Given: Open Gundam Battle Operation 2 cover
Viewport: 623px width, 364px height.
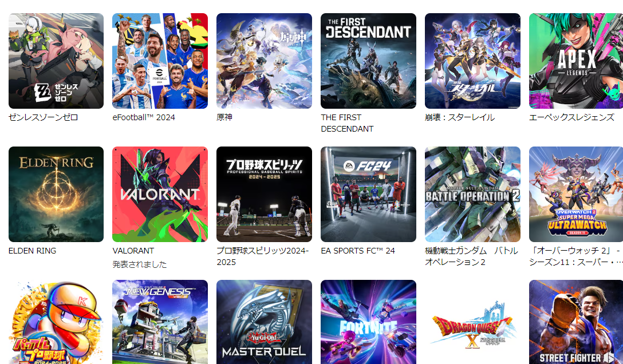Looking at the screenshot, I should 472,194.
